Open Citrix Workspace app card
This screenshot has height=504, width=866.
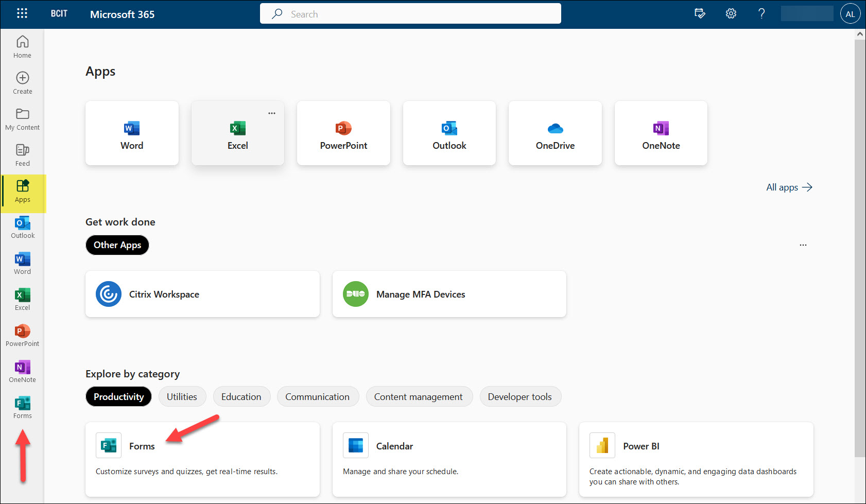202,294
